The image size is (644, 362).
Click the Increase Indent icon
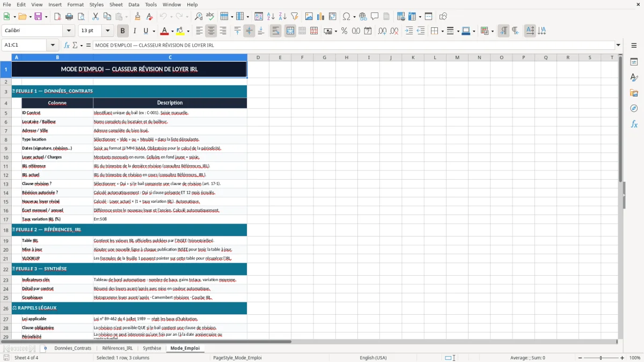[409, 31]
